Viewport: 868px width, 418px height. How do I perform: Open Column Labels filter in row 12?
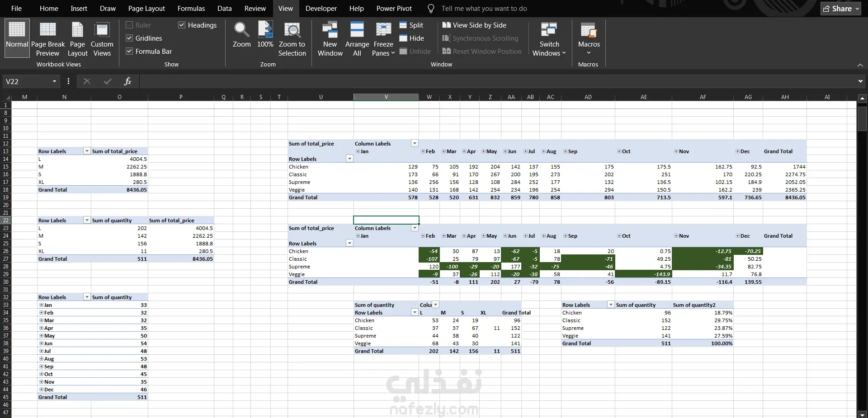coord(415,144)
